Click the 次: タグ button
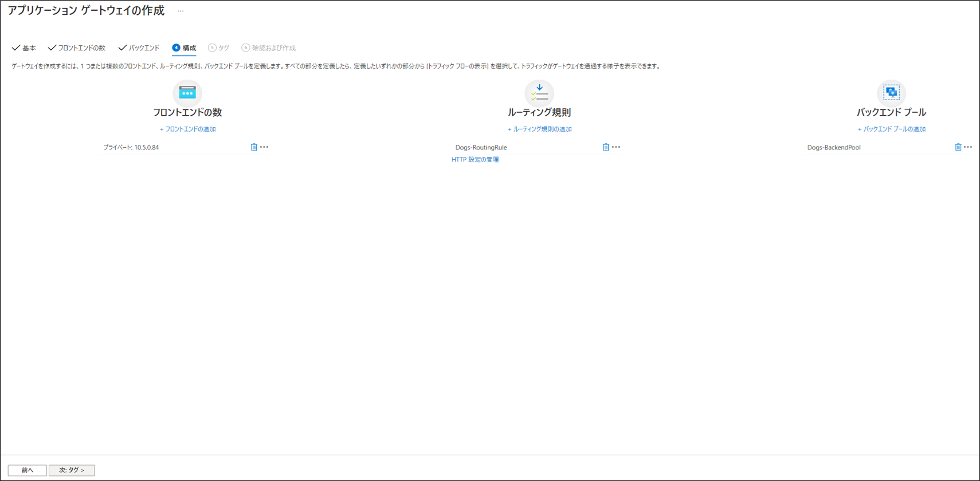 72,470
